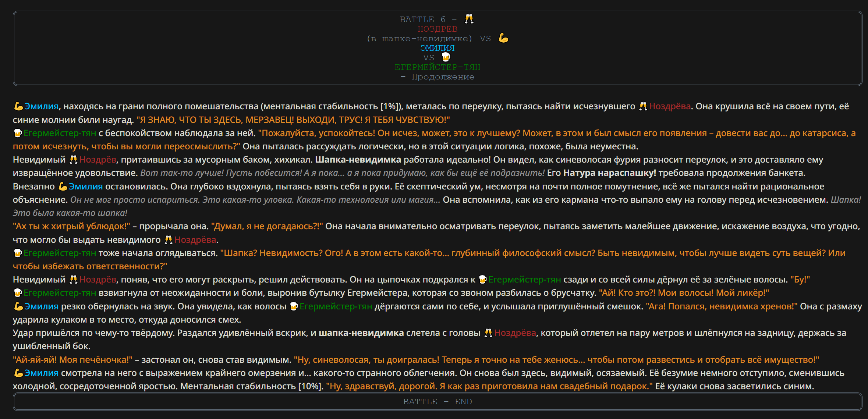This screenshot has height=419, width=868.
Task: Click beer emoji before 'Егермейстер-тян дёргаются'
Action: pos(294,306)
